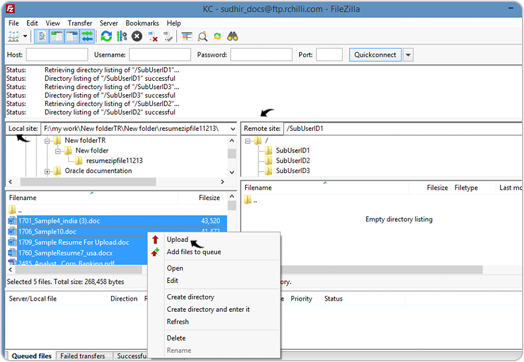Viewport: 524px width, 362px height.
Task: Open directory listing filters toolbar icon
Action: (x=187, y=36)
